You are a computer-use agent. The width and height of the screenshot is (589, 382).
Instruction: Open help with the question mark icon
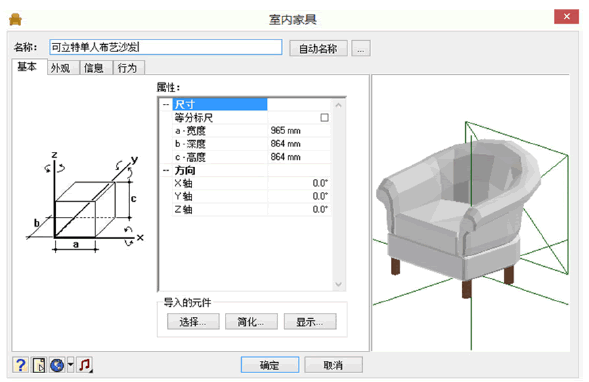point(21,365)
